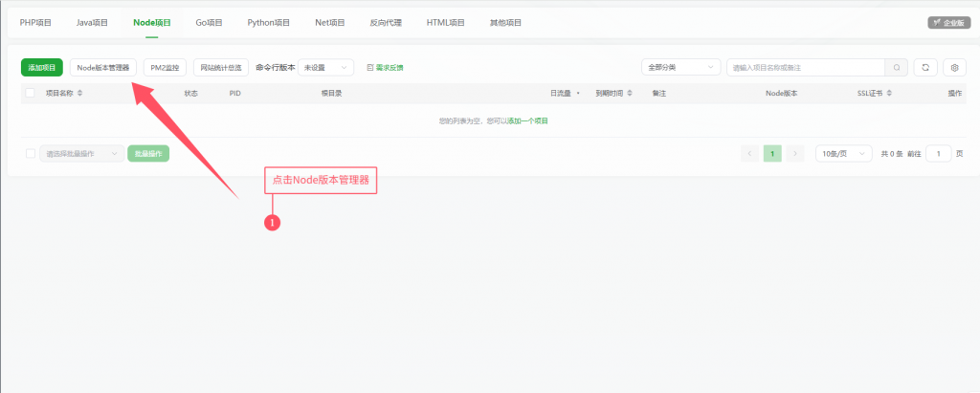Tick the select-all checkbox in table header

tap(31, 94)
